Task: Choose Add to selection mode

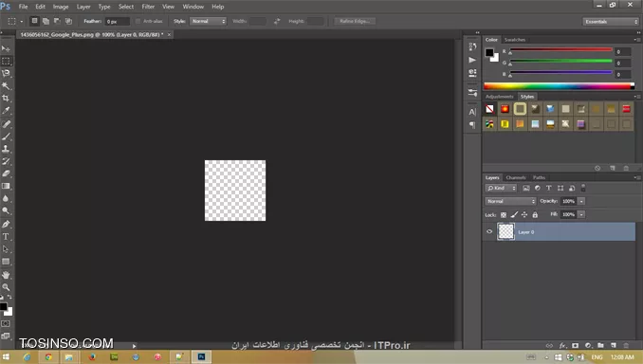Action: (46, 21)
